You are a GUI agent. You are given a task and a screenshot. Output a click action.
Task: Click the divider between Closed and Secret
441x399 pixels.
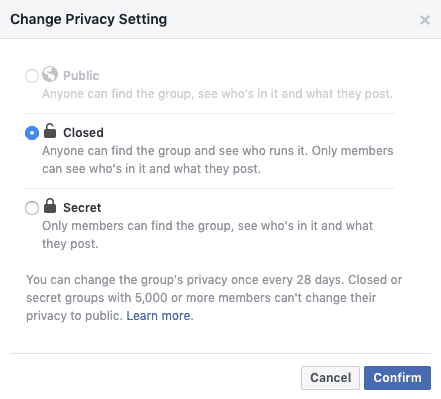coord(210,188)
